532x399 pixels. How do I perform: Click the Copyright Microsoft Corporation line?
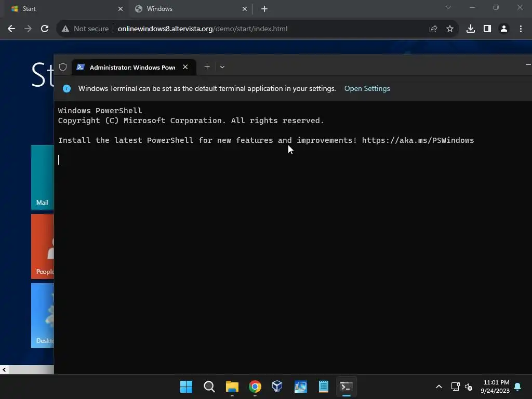pos(191,121)
